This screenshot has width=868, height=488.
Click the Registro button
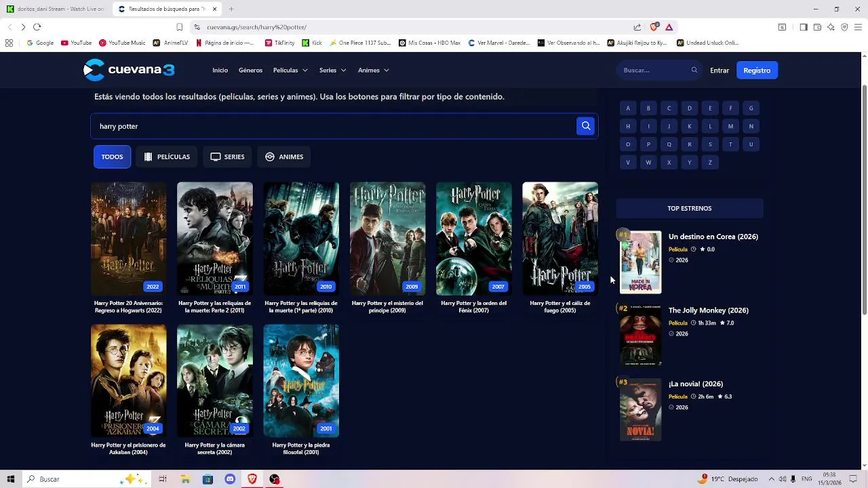coord(757,70)
